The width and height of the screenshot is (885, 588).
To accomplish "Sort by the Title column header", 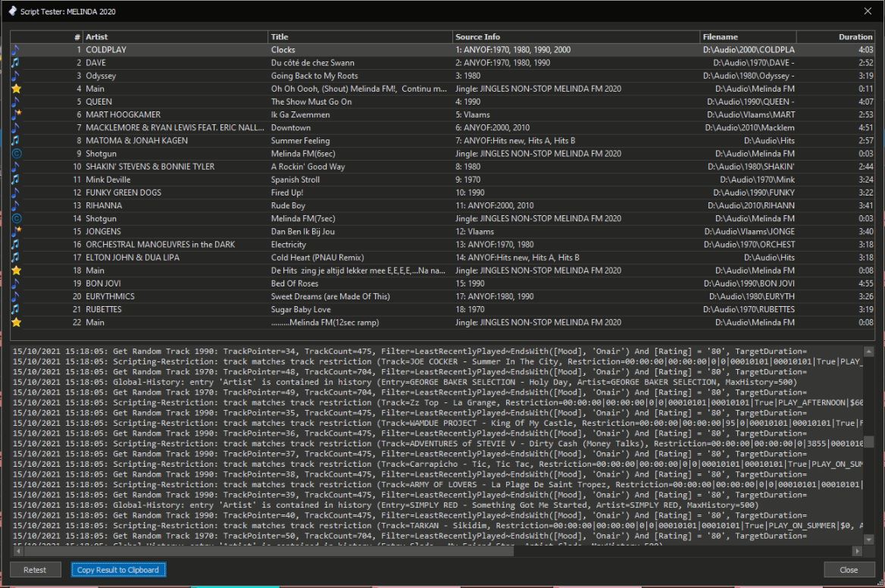I will [359, 36].
